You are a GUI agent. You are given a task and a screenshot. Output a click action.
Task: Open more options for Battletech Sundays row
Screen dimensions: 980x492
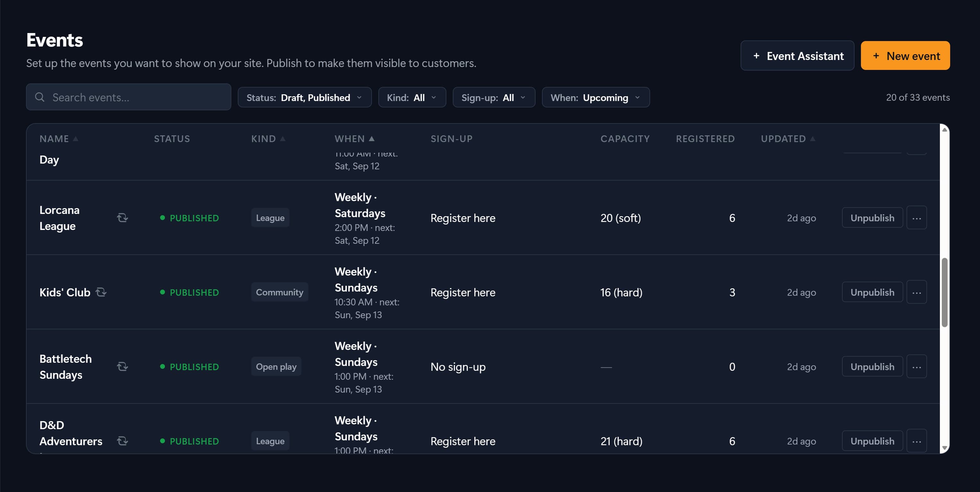coord(916,367)
